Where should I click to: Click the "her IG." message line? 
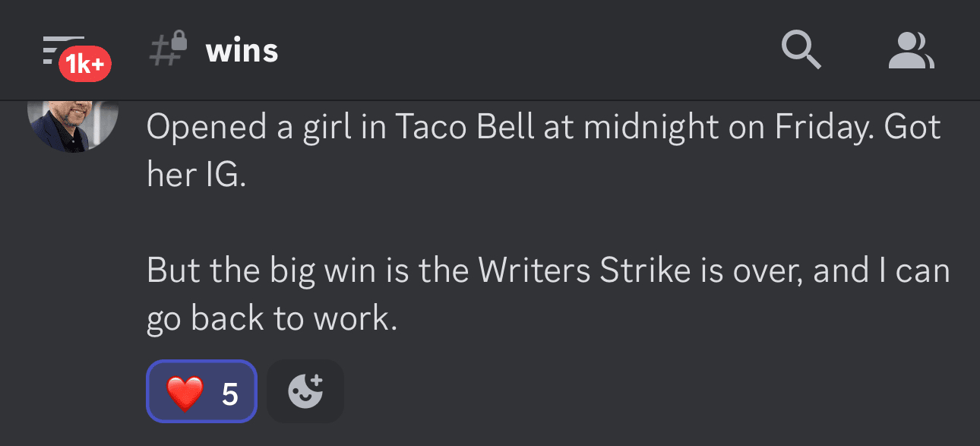pos(196,176)
